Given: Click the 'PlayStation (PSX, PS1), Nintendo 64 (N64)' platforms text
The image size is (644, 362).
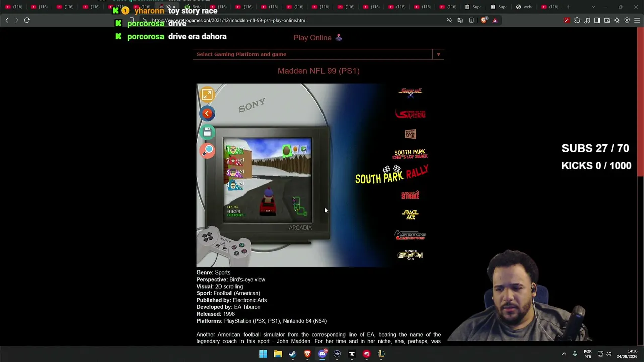Looking at the screenshot, I should [275, 321].
